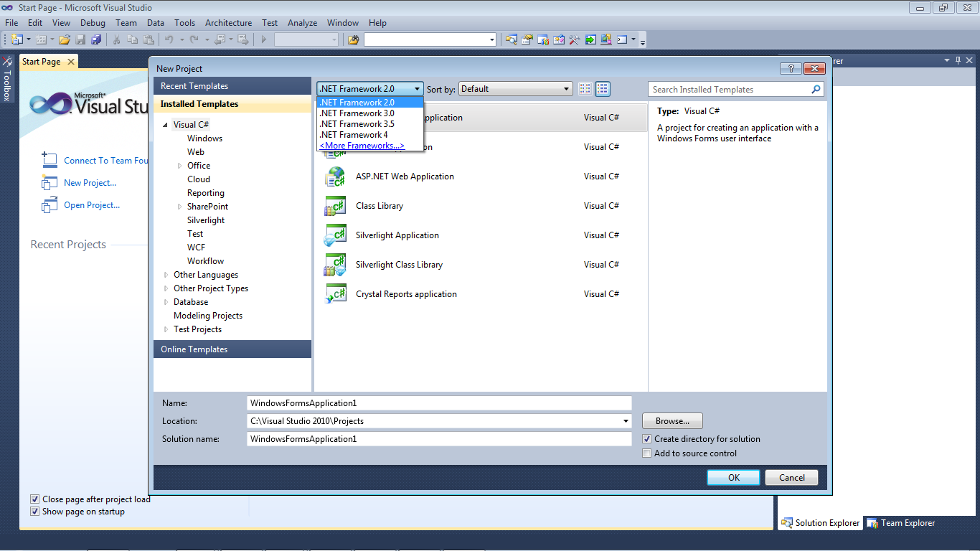The height and width of the screenshot is (551, 980).
Task: Click the Command Window toolbar icon
Action: click(622, 39)
